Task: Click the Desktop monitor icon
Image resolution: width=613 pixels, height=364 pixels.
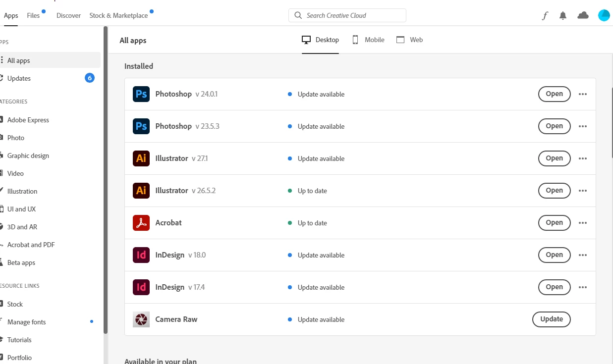Action: [x=306, y=40]
